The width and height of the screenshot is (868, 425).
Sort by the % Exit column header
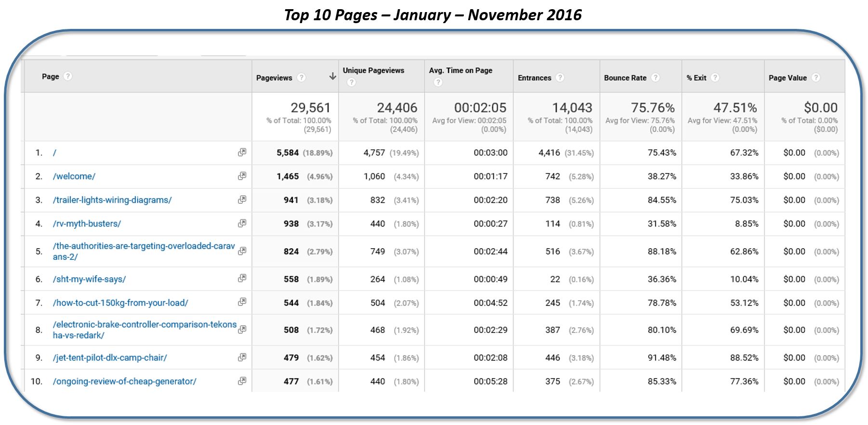(x=697, y=78)
